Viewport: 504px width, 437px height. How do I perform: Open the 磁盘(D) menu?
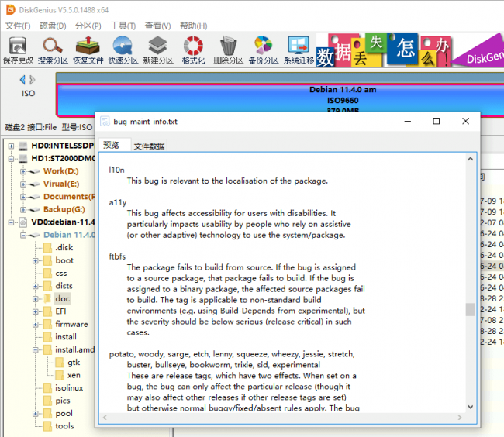tap(53, 26)
